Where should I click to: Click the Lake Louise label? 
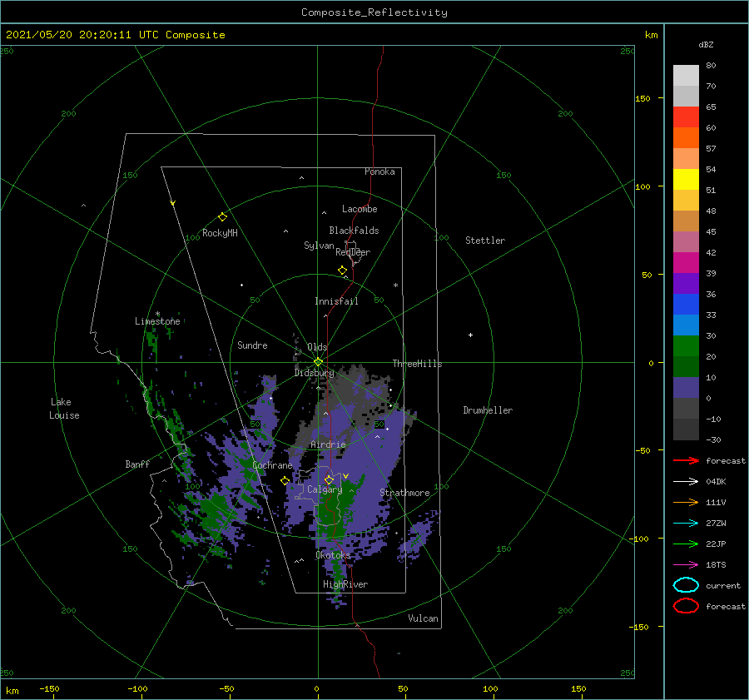64,409
